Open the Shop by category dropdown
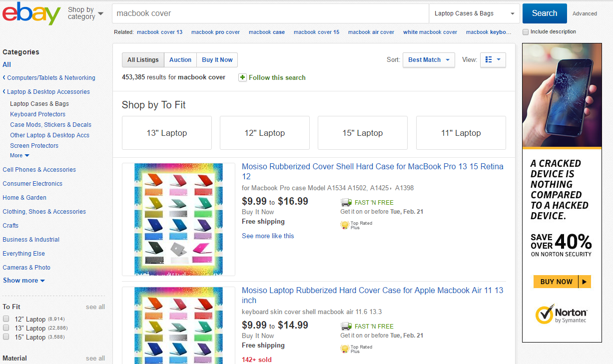Image resolution: width=613 pixels, height=364 pixels. [x=85, y=13]
